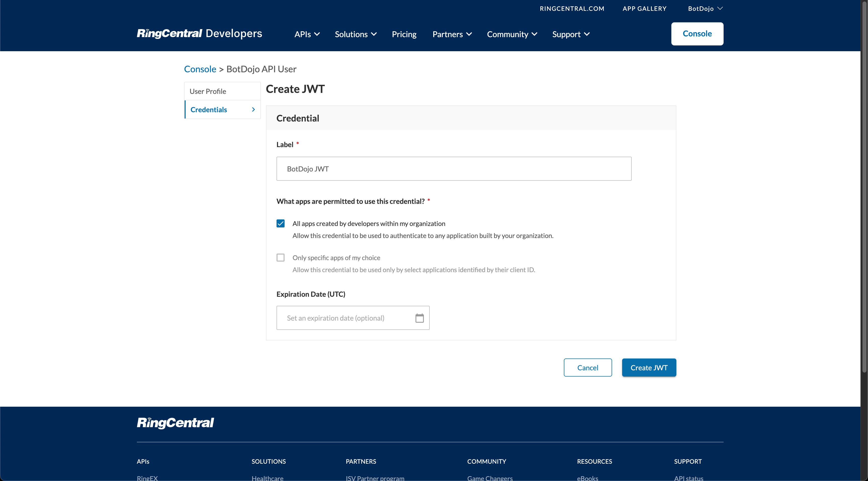Open the expiration date calendar picker

pyautogui.click(x=419, y=318)
